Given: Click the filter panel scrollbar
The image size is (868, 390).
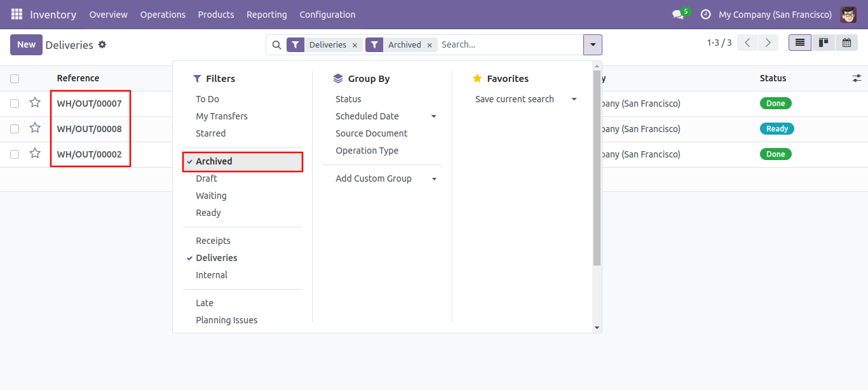Looking at the screenshot, I should 597,168.
